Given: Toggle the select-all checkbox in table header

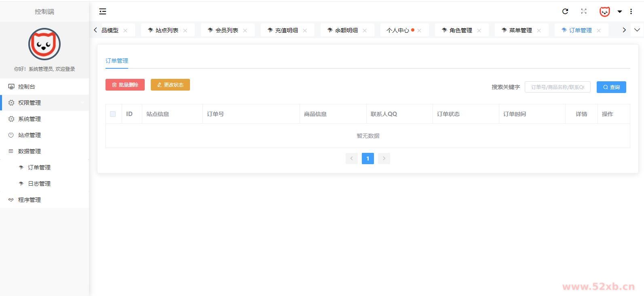Looking at the screenshot, I should 113,114.
